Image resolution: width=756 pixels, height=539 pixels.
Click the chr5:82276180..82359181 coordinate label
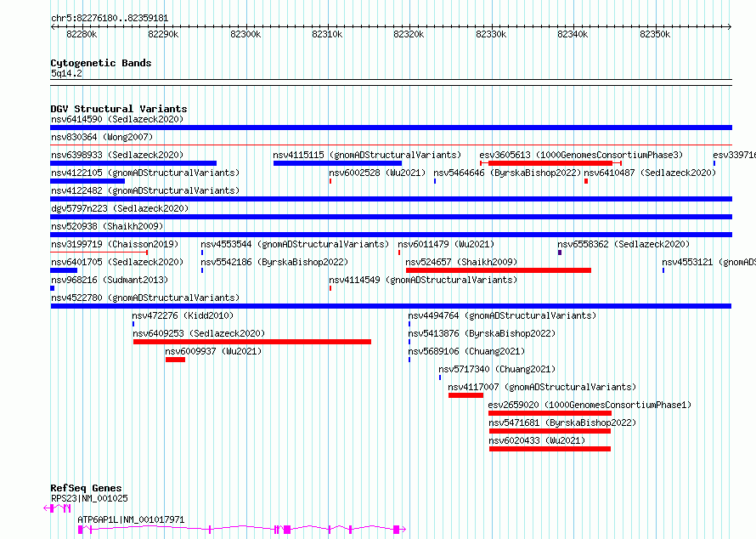point(110,19)
